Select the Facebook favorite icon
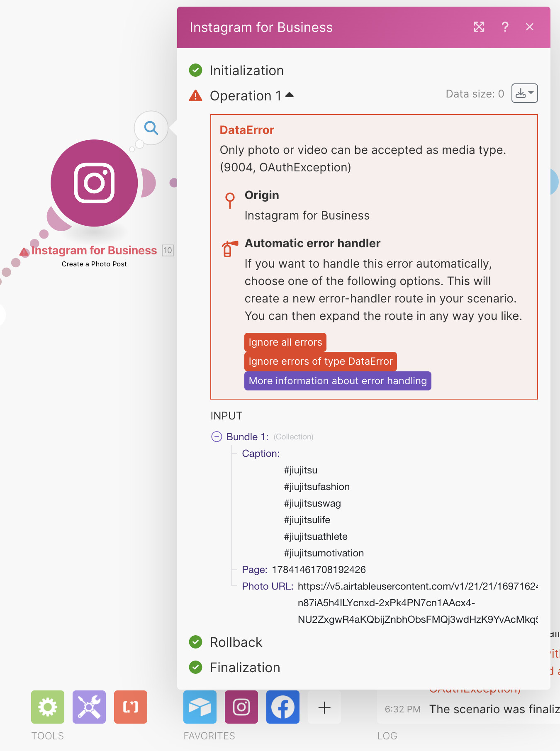Image resolution: width=560 pixels, height=751 pixels. click(x=283, y=707)
